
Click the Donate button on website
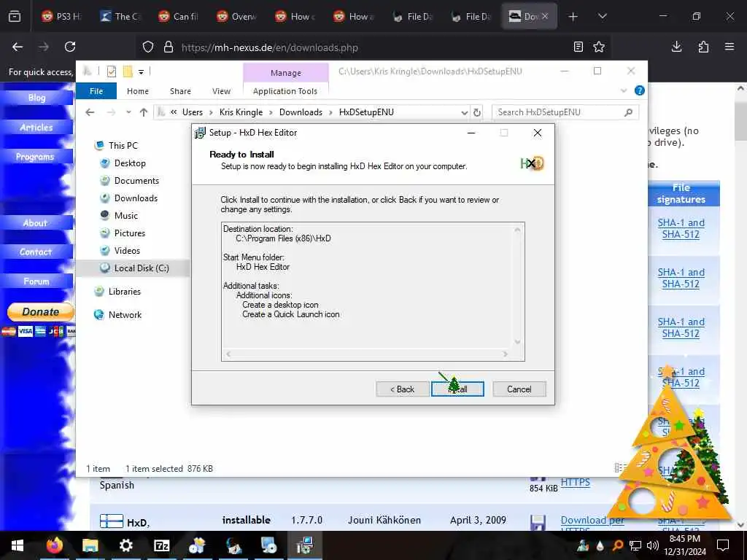[41, 312]
